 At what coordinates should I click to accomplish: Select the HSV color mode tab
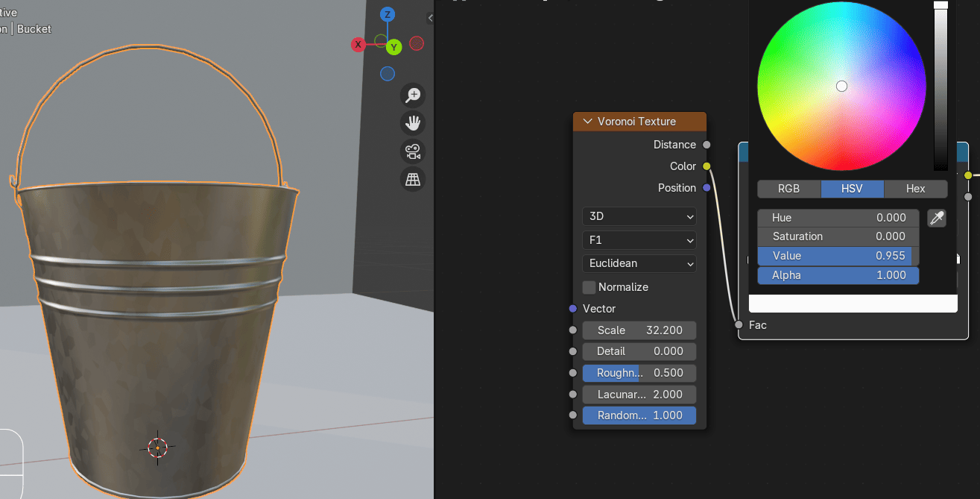852,189
